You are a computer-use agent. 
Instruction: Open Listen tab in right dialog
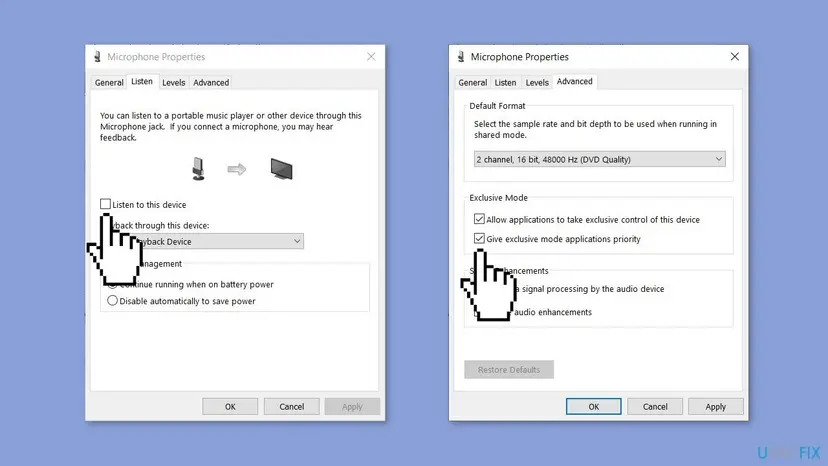[505, 82]
